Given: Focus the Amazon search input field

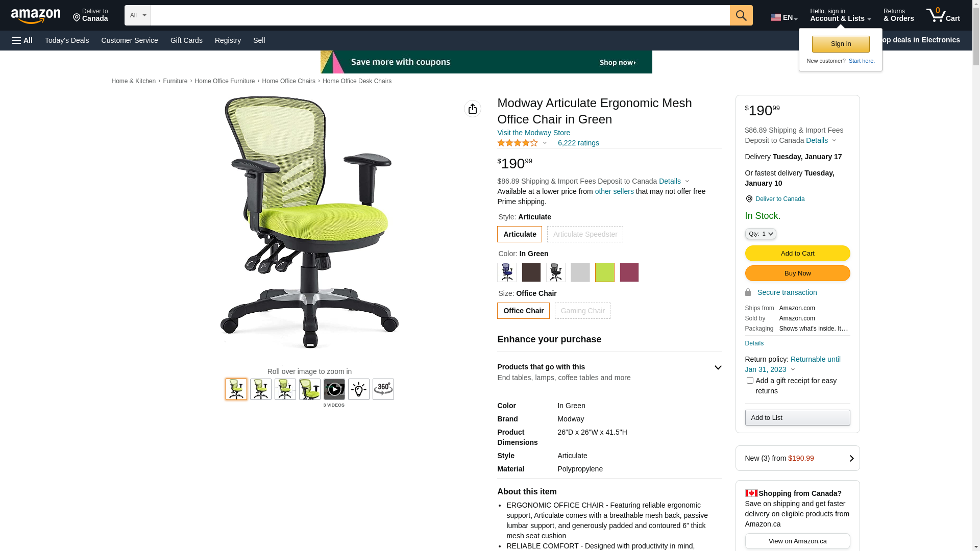Looking at the screenshot, I should coord(440,15).
